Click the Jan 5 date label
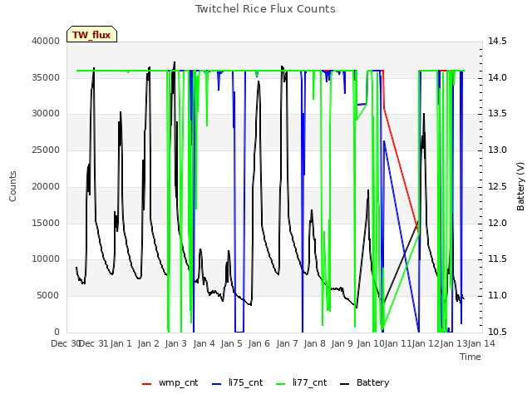532x399 pixels. coord(232,343)
